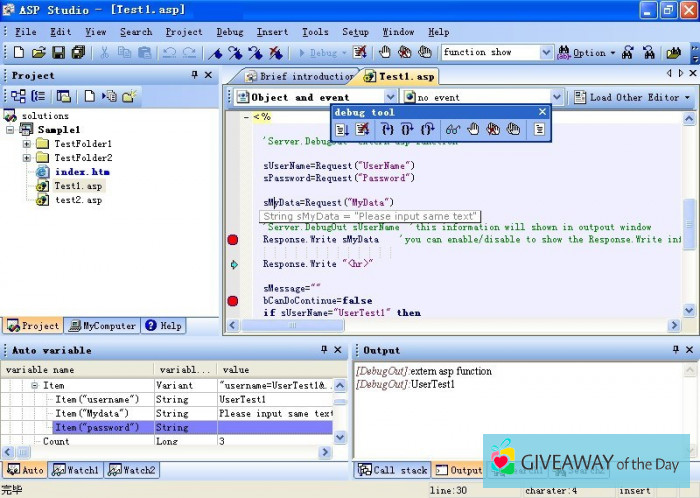Image resolution: width=700 pixels, height=498 pixels.
Task: Click the Save file icon in main toolbar
Action: 59,52
